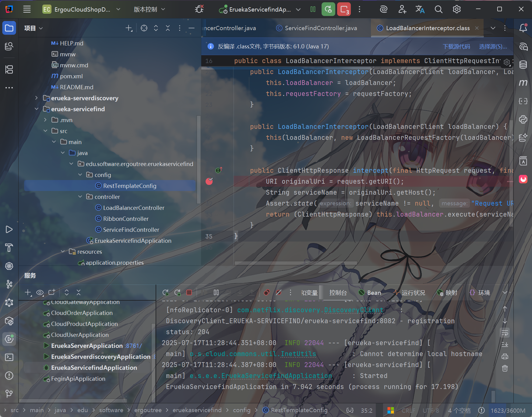Open the ErgouCloudShopD project dropdown
Image resolution: width=532 pixels, height=417 pixels.
tap(81, 9)
